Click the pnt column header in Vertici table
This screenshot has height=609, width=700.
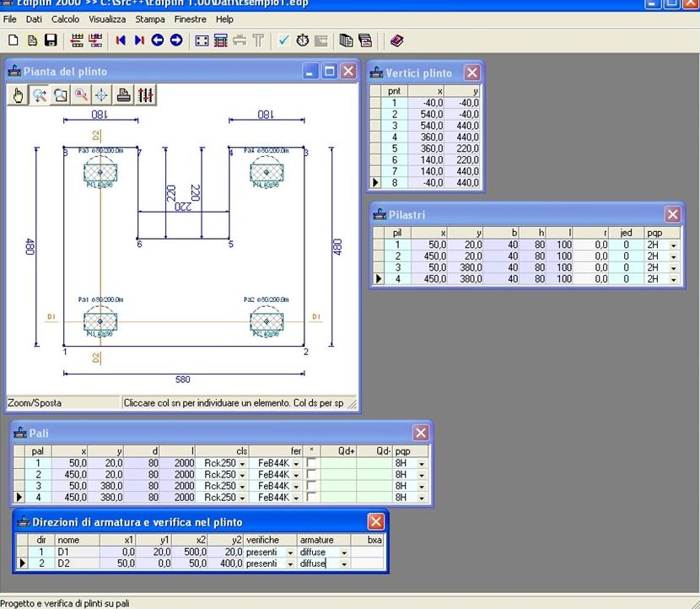point(394,90)
